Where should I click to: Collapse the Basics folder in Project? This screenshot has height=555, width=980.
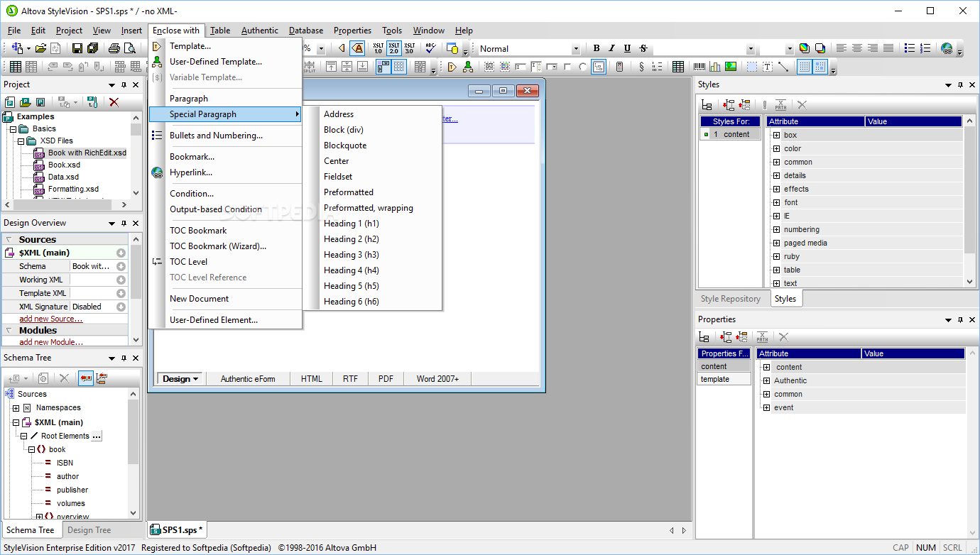13,129
